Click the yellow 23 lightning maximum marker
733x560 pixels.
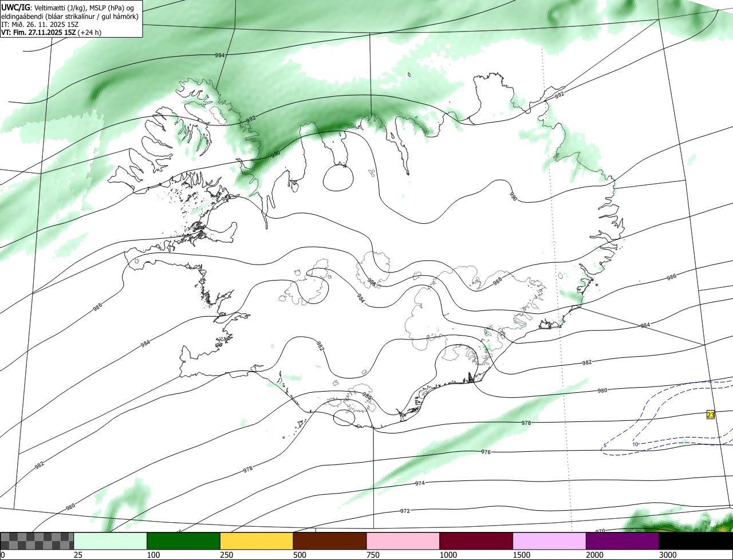click(711, 415)
